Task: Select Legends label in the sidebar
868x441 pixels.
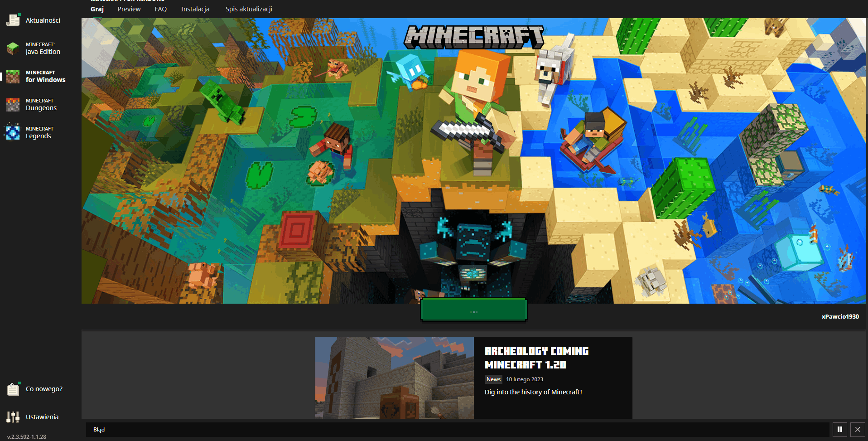Action: point(39,133)
